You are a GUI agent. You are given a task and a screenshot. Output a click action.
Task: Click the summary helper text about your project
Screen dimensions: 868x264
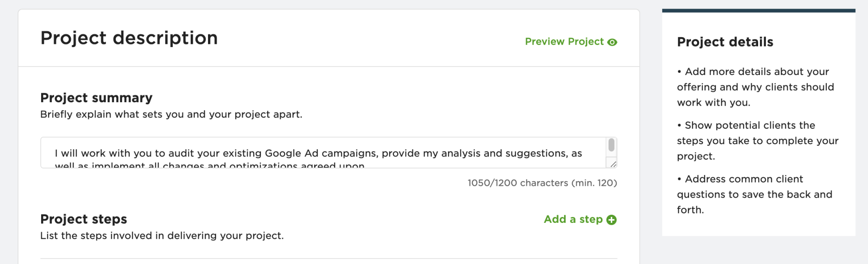pyautogui.click(x=172, y=114)
